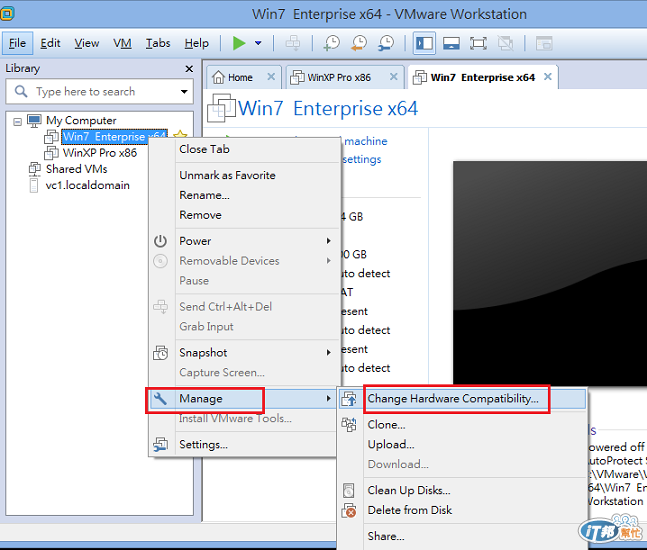The height and width of the screenshot is (550, 647).
Task: Open the library search filter dropdown
Action: (184, 92)
